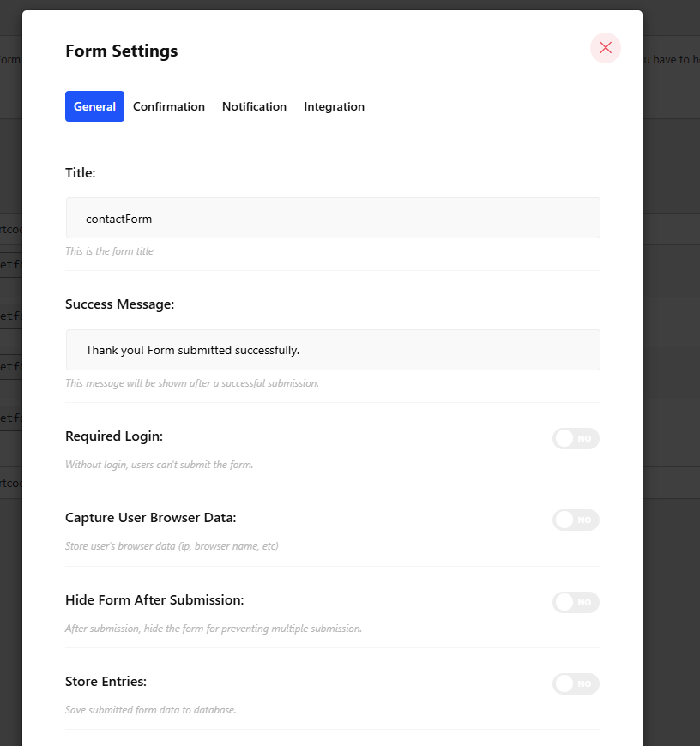Go to the Integration tab

point(334,106)
